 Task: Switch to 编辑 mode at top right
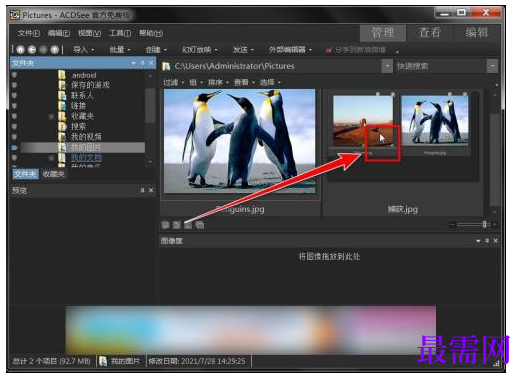pos(476,33)
